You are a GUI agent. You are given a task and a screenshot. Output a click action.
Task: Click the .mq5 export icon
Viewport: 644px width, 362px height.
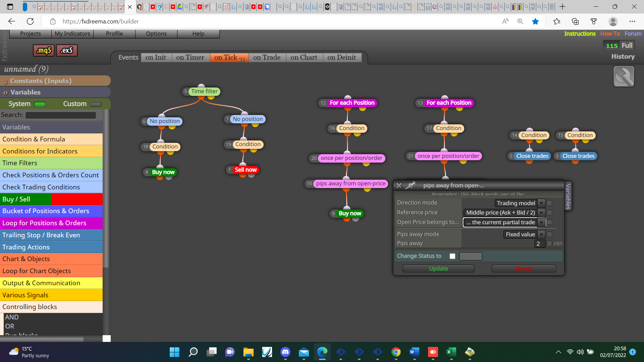click(x=44, y=50)
